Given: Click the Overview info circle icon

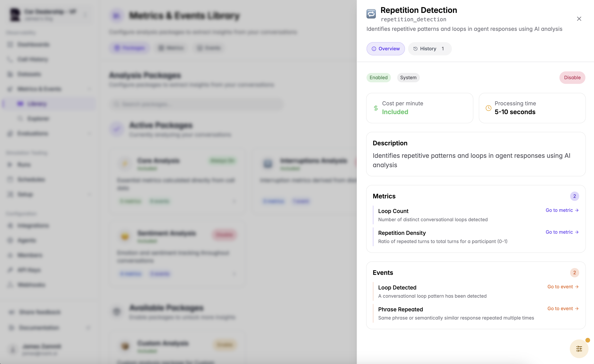Looking at the screenshot, I should (374, 49).
